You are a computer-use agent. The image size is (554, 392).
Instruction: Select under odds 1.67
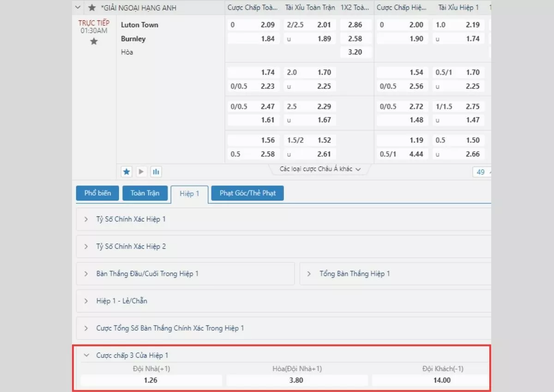click(310, 120)
